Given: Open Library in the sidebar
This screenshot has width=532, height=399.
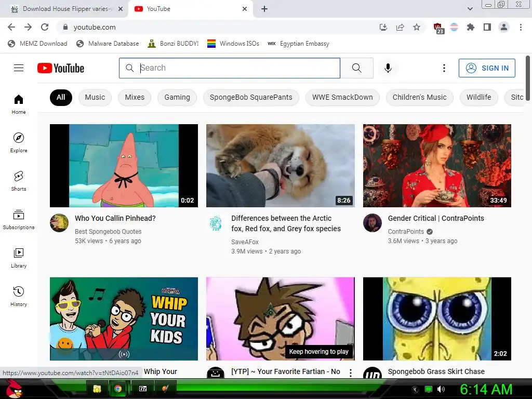Looking at the screenshot, I should 19,258.
